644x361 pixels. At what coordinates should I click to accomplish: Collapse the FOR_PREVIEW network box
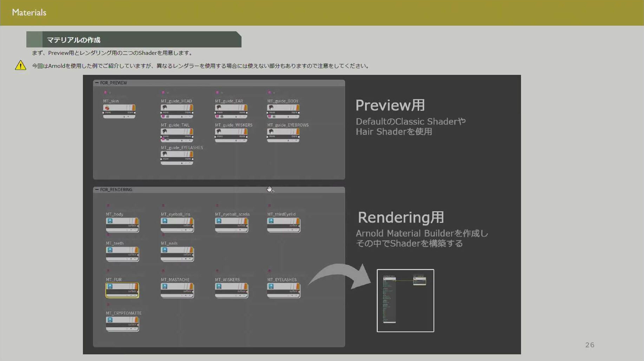(x=97, y=83)
